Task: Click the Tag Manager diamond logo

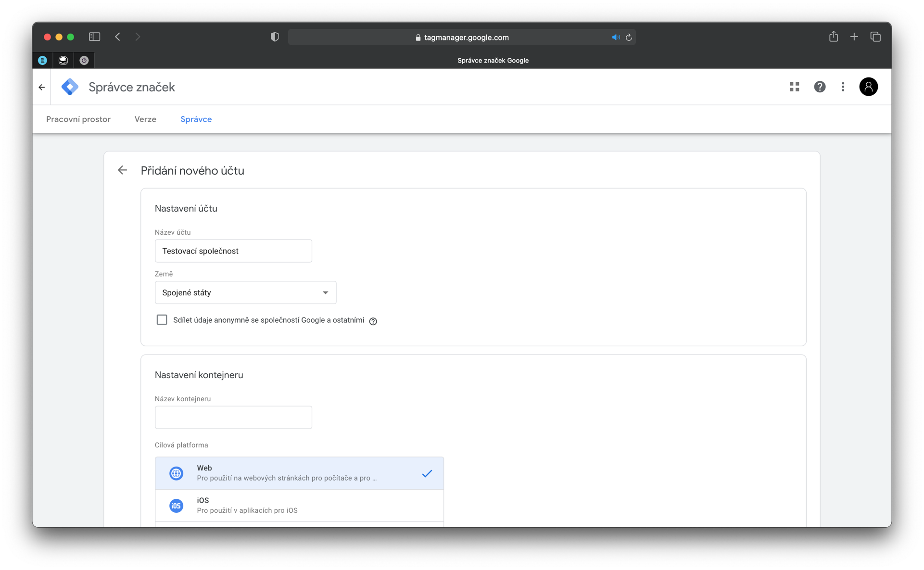Action: click(x=70, y=87)
